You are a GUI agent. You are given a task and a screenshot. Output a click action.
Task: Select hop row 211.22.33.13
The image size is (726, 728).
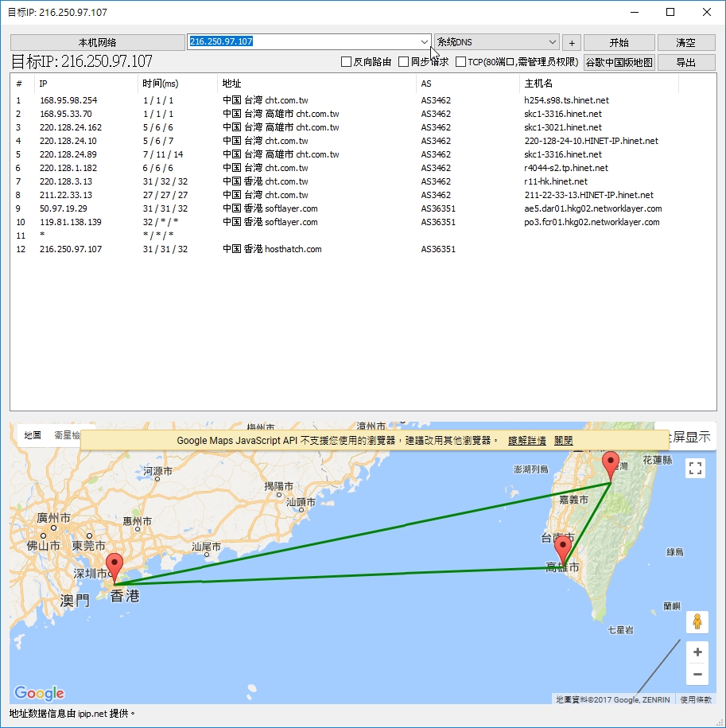[x=363, y=195]
